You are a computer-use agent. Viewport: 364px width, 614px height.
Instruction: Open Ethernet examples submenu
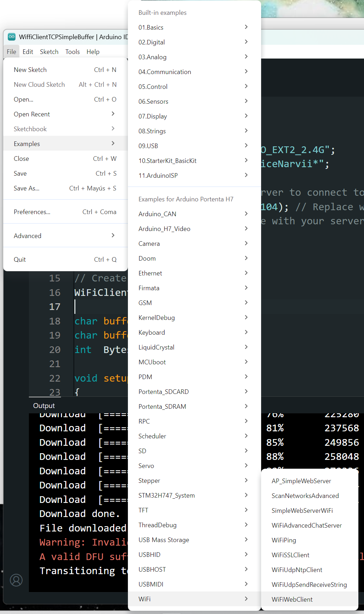[x=194, y=273]
